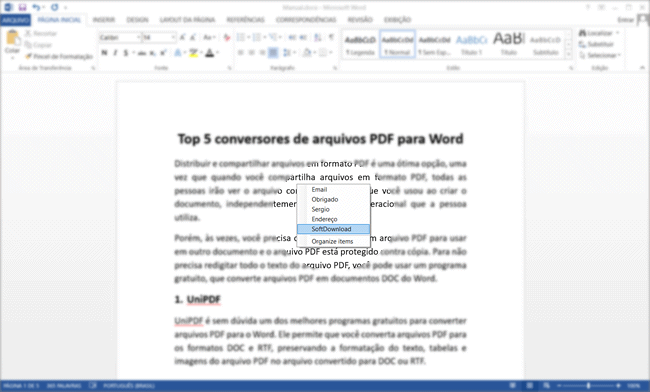Toggle justified paragraph alignment
The image size is (650, 392).
[273, 53]
